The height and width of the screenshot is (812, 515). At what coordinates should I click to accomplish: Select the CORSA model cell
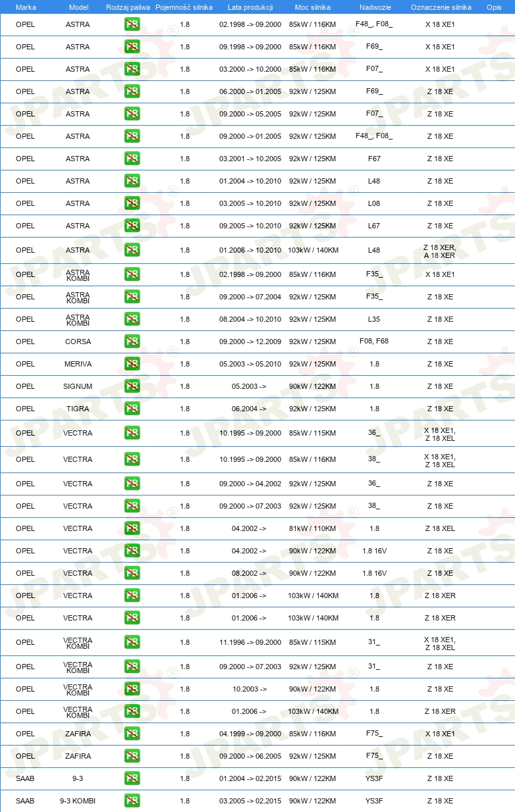pyautogui.click(x=78, y=342)
